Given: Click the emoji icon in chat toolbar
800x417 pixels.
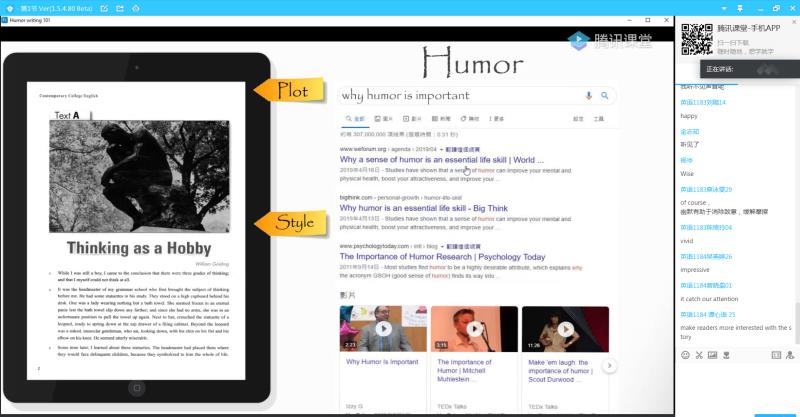Looking at the screenshot, I should (x=685, y=354).
